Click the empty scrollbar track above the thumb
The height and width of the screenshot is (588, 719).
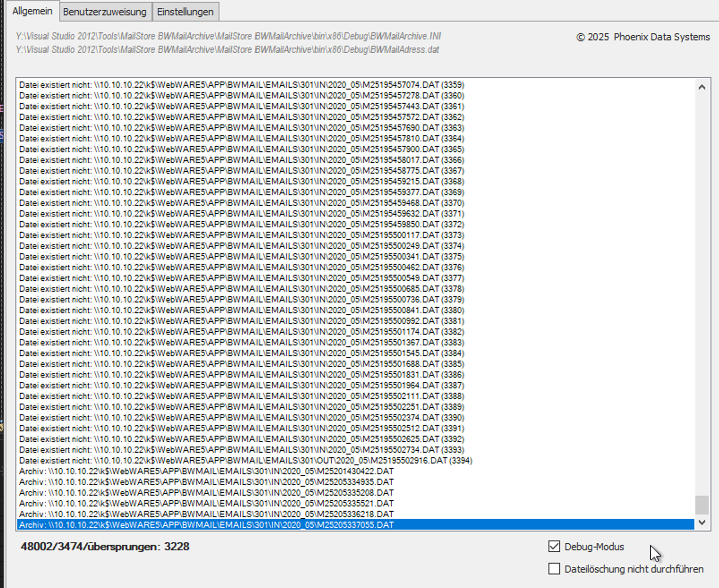click(x=702, y=291)
